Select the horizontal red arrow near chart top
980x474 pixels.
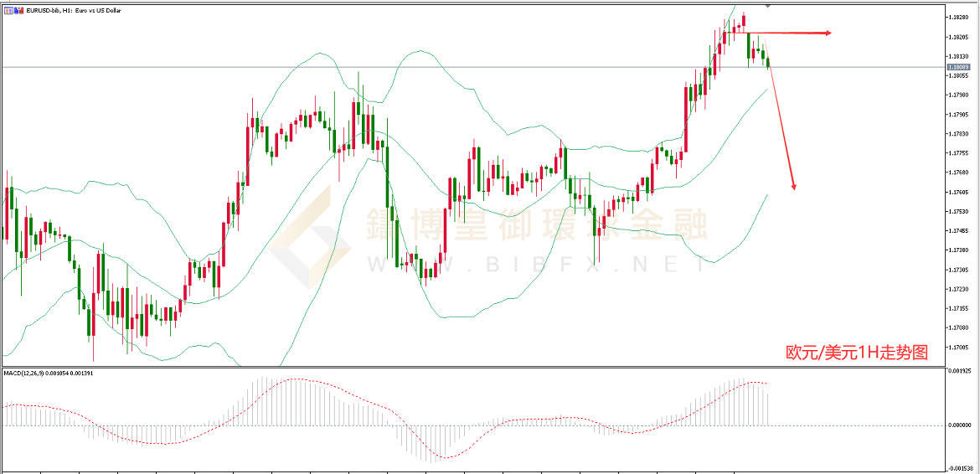pyautogui.click(x=787, y=33)
